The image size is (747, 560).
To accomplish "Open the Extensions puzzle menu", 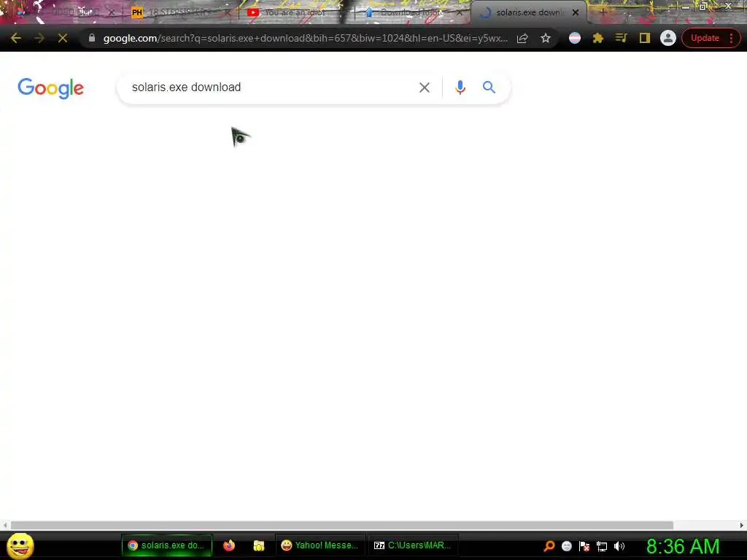I will click(x=598, y=38).
